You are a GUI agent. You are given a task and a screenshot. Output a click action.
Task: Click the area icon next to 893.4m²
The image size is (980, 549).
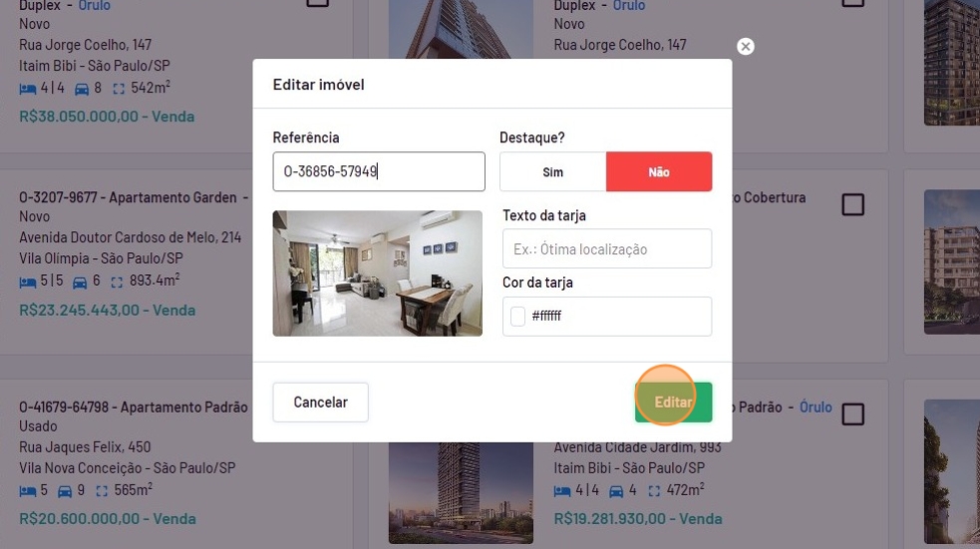click(x=117, y=282)
